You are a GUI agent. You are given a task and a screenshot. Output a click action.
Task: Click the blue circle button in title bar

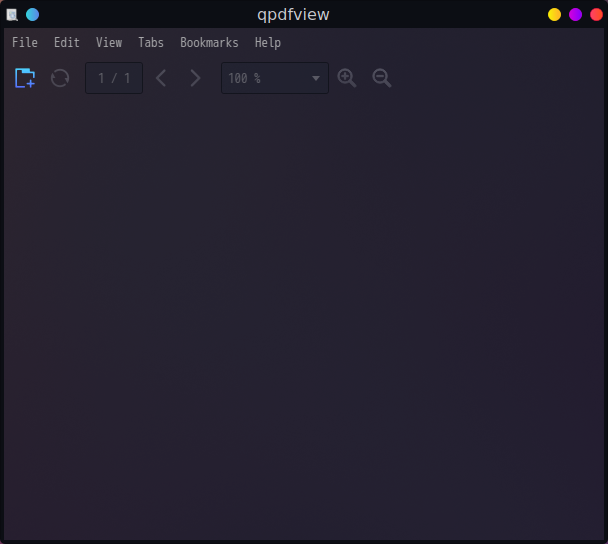[33, 15]
